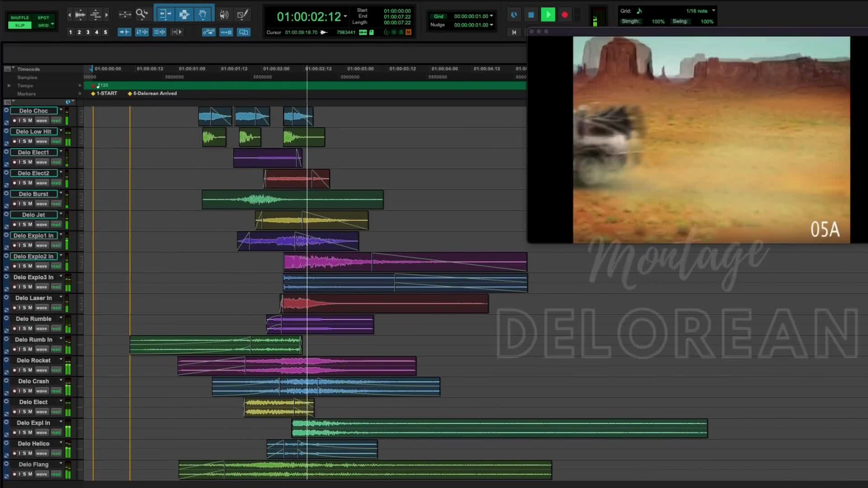Open 1/16 note quantize dropdown

point(713,11)
